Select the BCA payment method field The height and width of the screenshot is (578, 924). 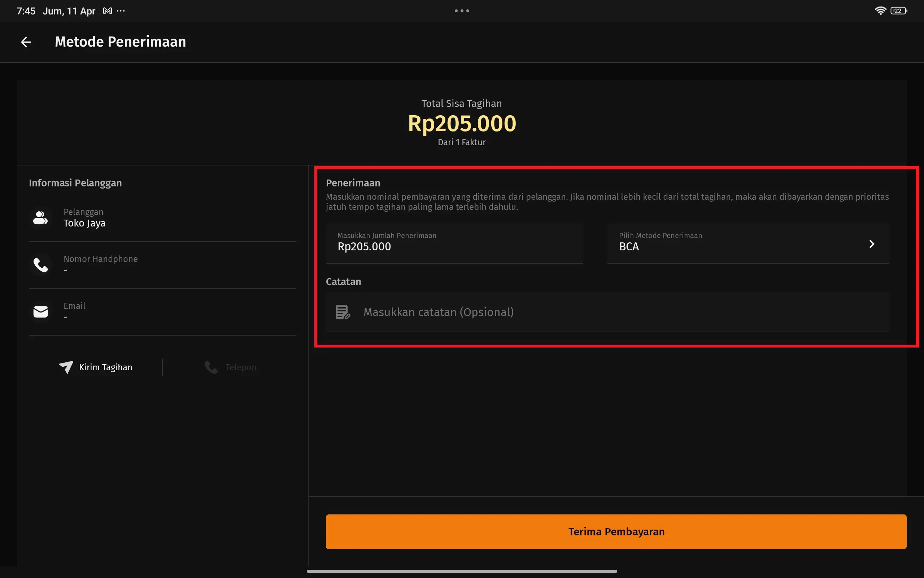(748, 243)
